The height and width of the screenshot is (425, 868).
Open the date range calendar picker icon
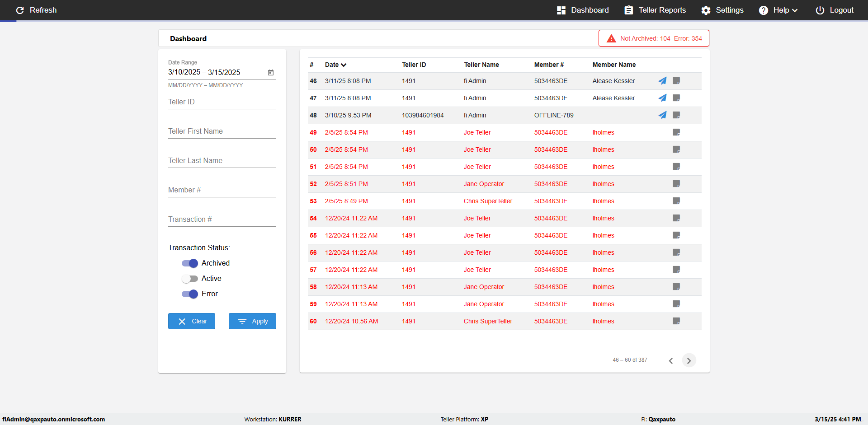click(x=271, y=73)
